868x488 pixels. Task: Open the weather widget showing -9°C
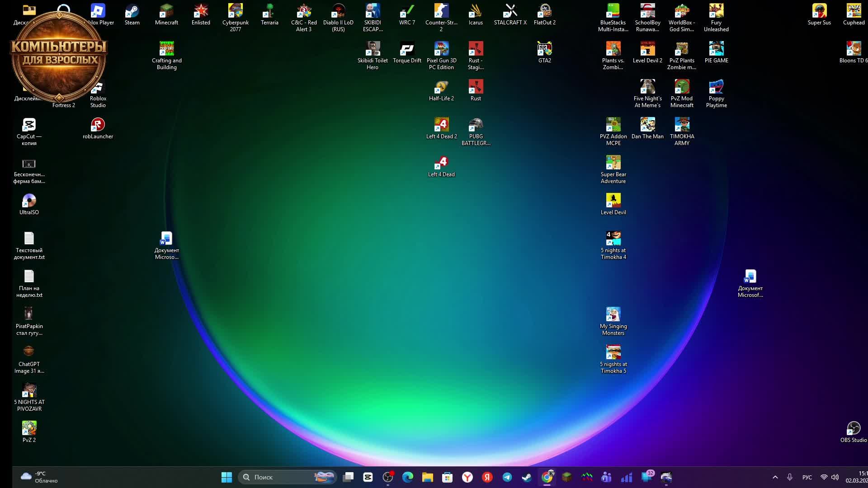click(x=40, y=477)
